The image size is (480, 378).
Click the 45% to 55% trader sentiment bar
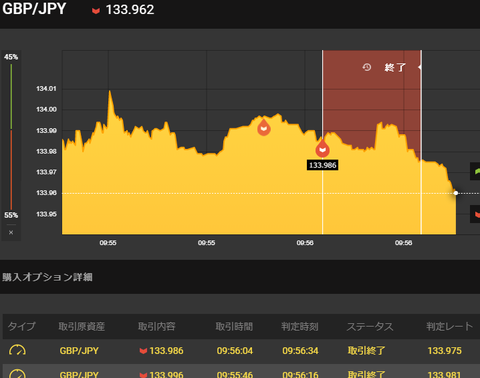11,136
